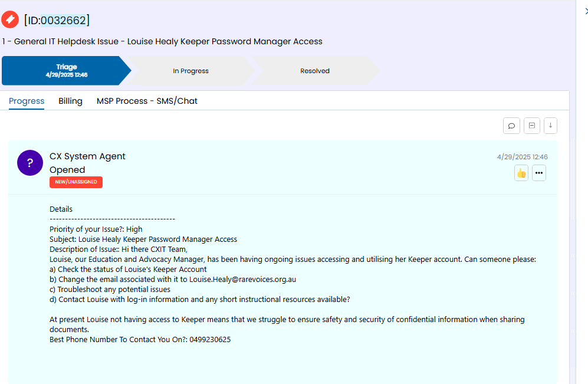
Task: Select the Triage status stage
Action: [67, 71]
